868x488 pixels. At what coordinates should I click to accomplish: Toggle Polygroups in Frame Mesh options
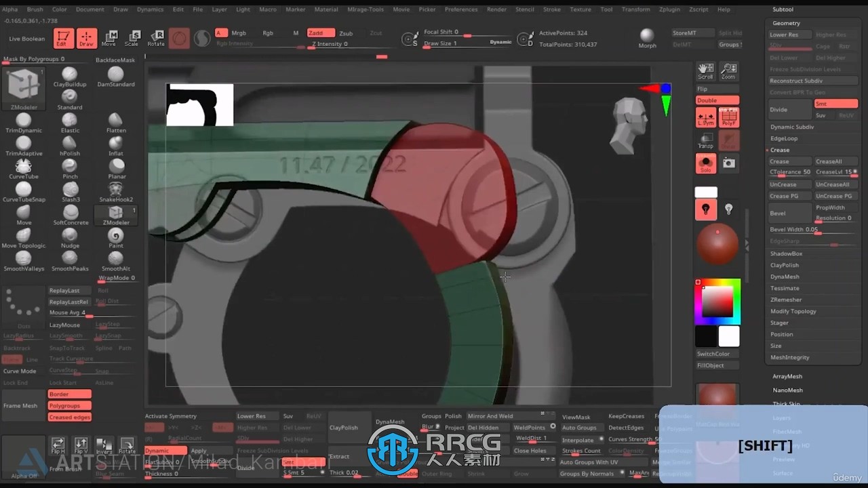pos(69,406)
